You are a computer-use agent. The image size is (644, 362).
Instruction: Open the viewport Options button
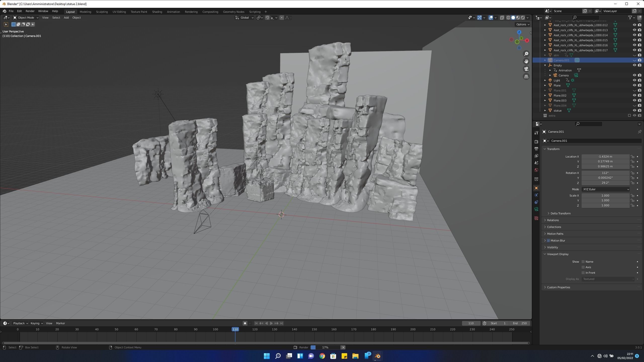click(x=522, y=24)
